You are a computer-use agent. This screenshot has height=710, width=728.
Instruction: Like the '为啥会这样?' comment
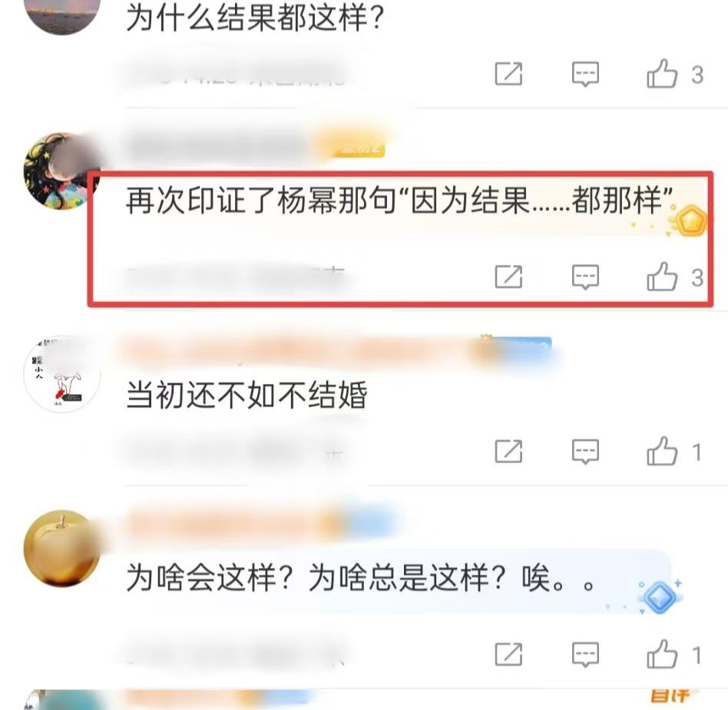(x=662, y=654)
